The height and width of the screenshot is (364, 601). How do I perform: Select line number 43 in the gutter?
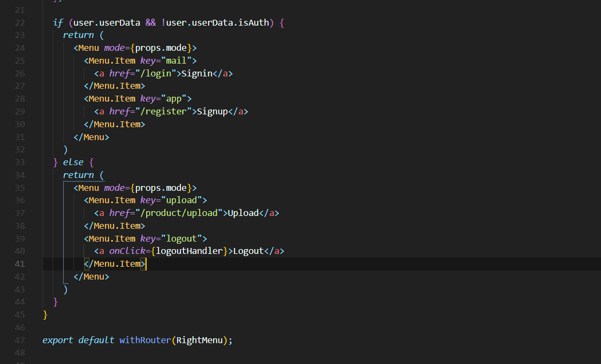(x=20, y=289)
